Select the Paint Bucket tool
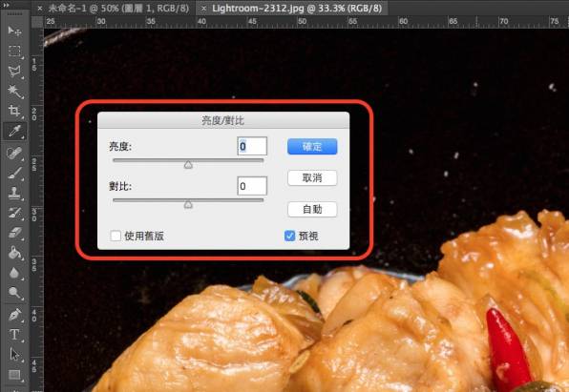This screenshot has height=392, width=569. pos(14,253)
